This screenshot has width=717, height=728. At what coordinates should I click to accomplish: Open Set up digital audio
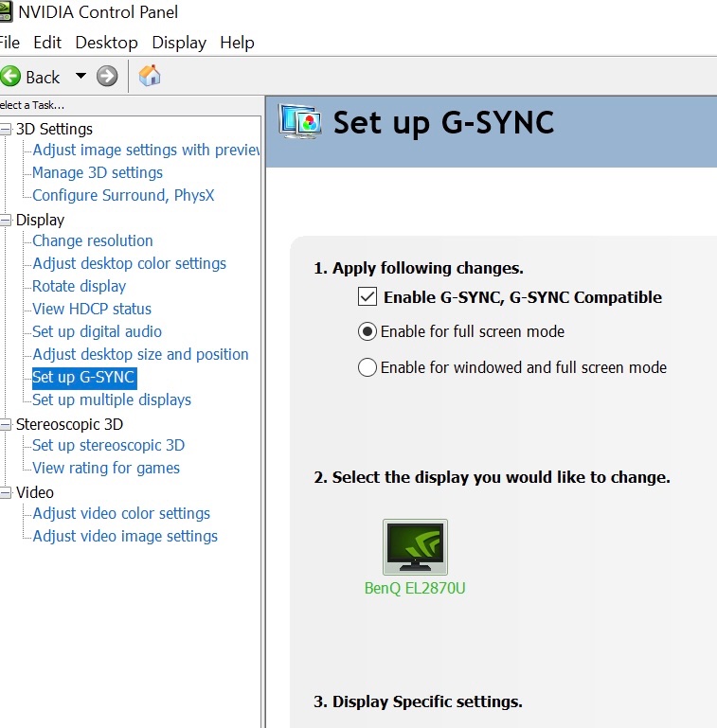(97, 332)
